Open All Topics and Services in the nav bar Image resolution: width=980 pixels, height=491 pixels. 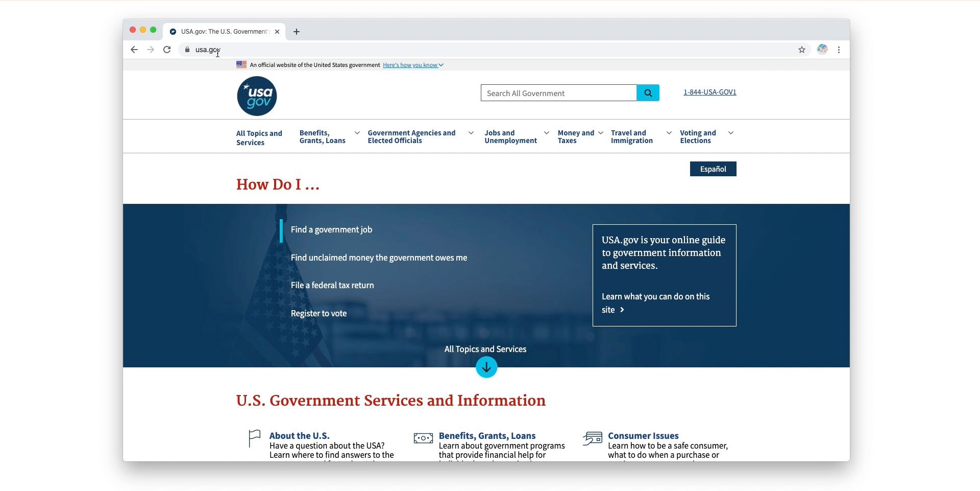pos(259,138)
